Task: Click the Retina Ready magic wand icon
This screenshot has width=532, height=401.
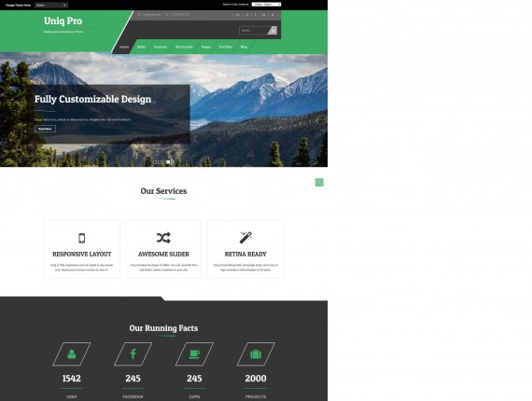Action: pos(245,238)
